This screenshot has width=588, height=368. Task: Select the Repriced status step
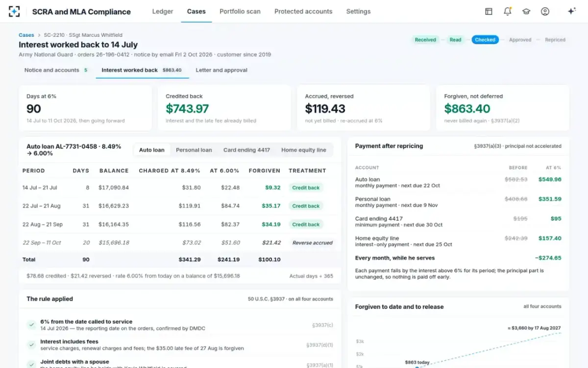tap(555, 40)
